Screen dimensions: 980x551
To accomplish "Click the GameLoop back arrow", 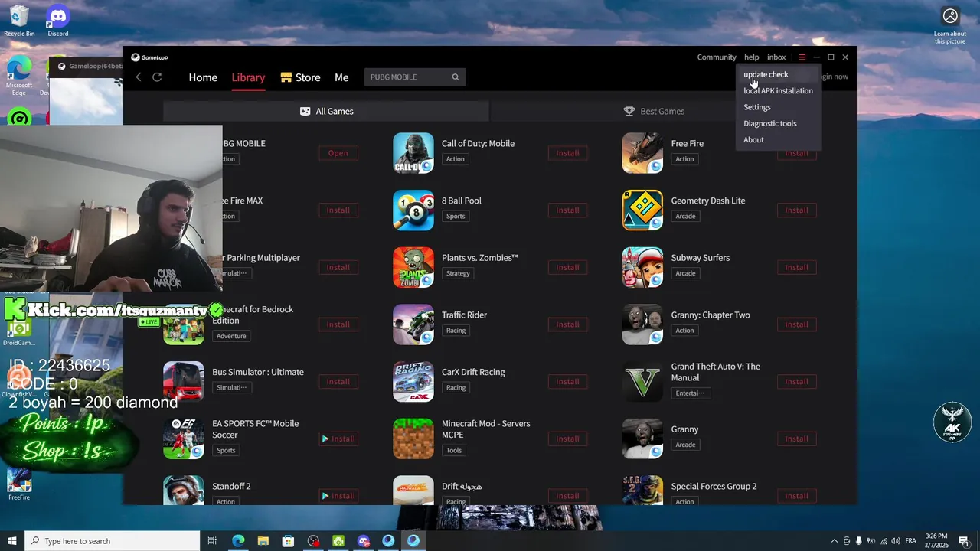I will point(139,77).
